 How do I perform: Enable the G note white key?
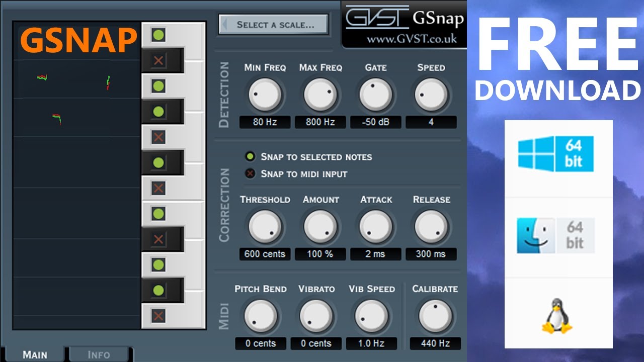coord(158,137)
